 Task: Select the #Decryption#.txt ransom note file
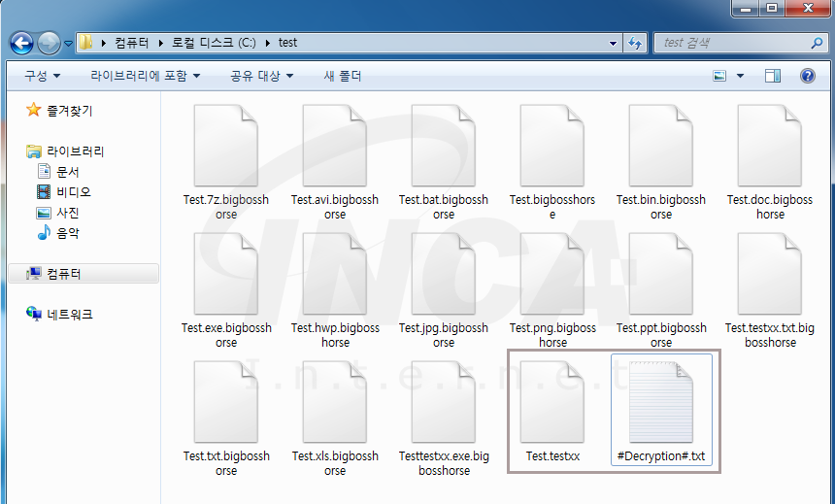(x=661, y=410)
